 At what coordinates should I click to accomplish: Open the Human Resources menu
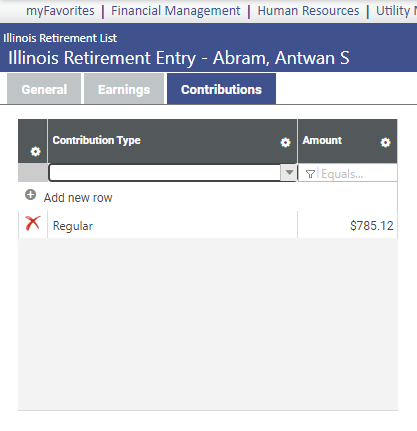(x=308, y=11)
